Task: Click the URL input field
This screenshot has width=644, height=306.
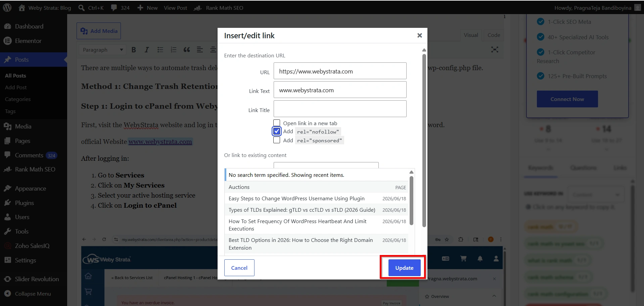Action: pyautogui.click(x=340, y=71)
